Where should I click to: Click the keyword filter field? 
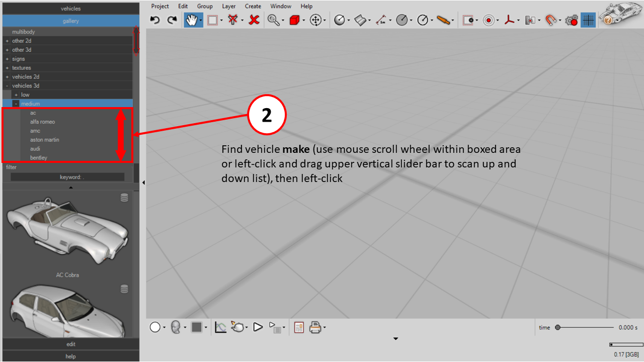67,177
